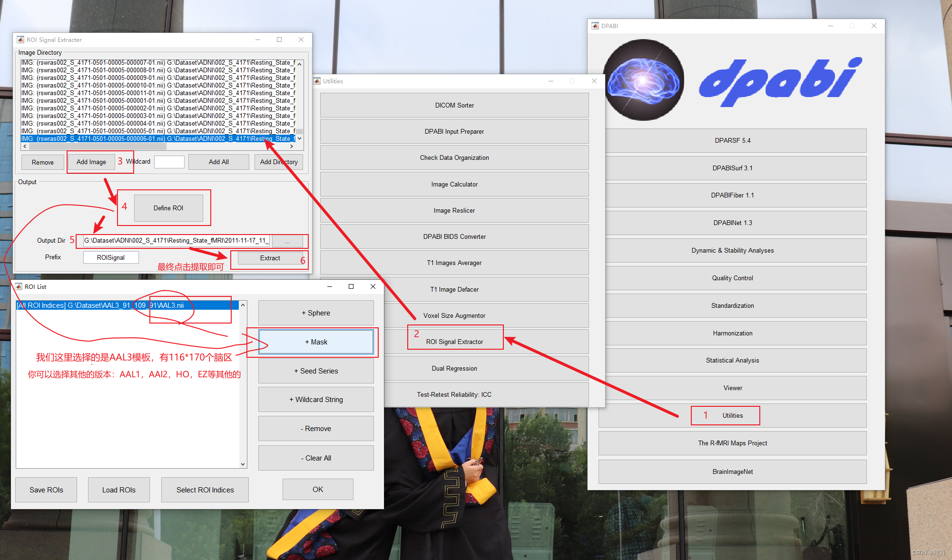Viewport: 952px width, 560px height.
Task: Click Extract button
Action: click(270, 258)
